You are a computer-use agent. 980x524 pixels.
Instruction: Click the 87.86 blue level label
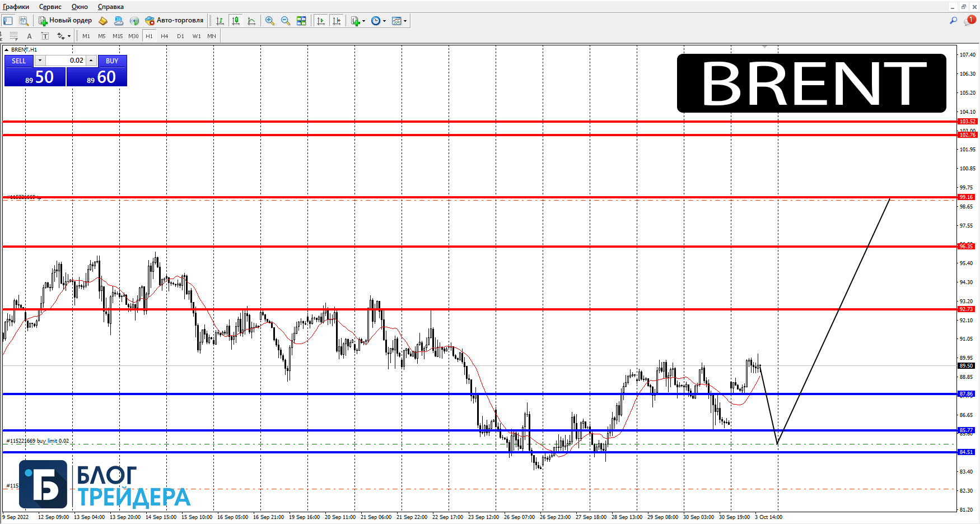[x=967, y=394]
